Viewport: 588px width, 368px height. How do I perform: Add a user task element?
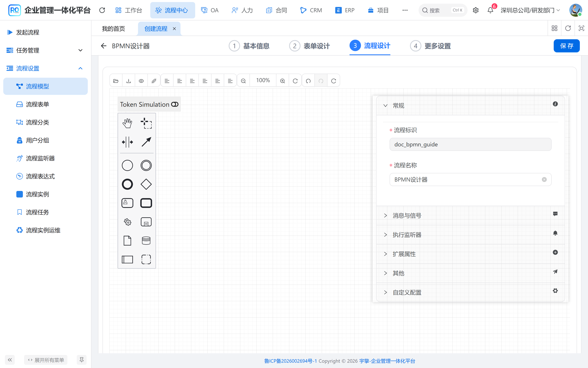(x=127, y=203)
